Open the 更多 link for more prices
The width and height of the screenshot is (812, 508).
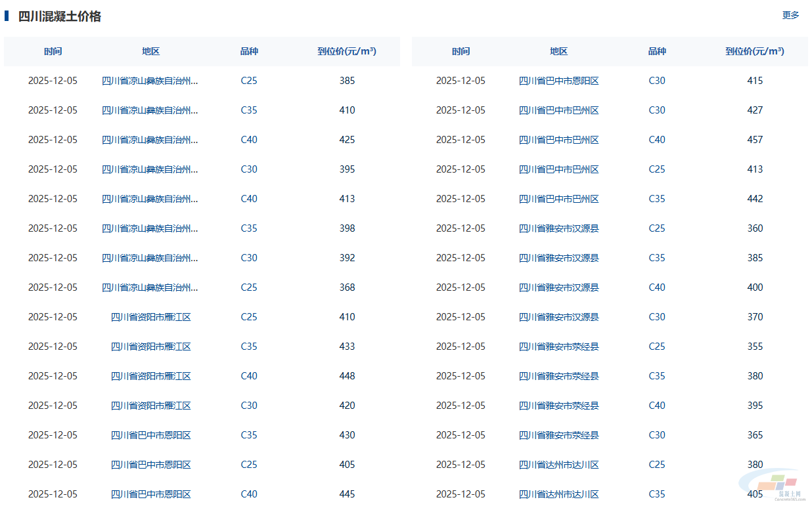click(790, 15)
